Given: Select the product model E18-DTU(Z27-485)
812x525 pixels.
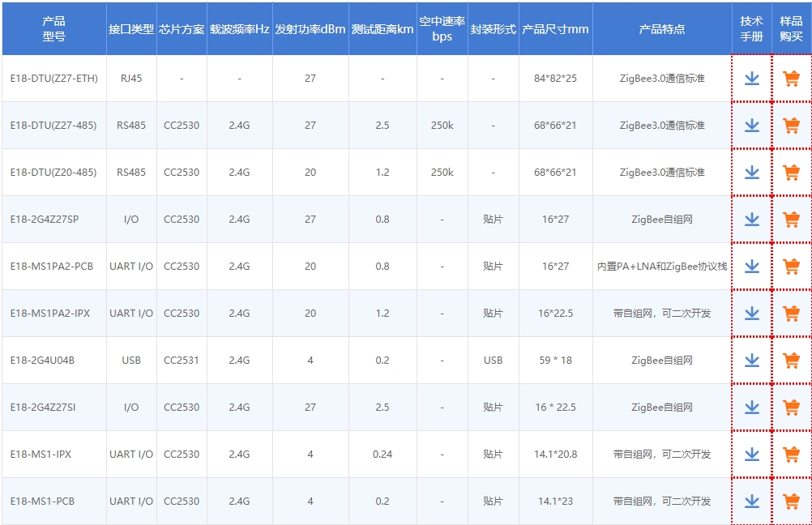Looking at the screenshot, I should (x=53, y=126).
